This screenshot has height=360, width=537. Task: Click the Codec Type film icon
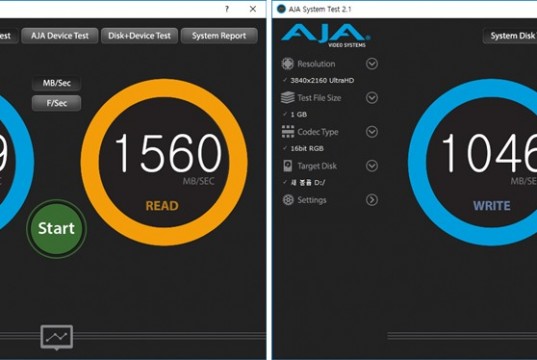(x=288, y=132)
